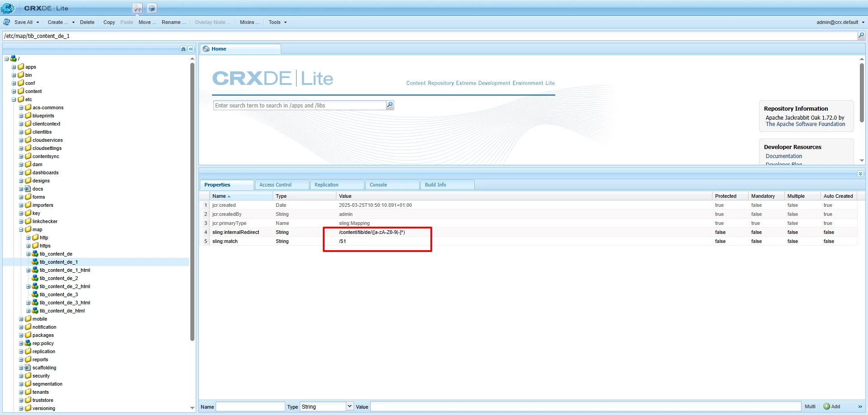Open repository search with binoculars icon
868x415 pixels.
point(183,49)
